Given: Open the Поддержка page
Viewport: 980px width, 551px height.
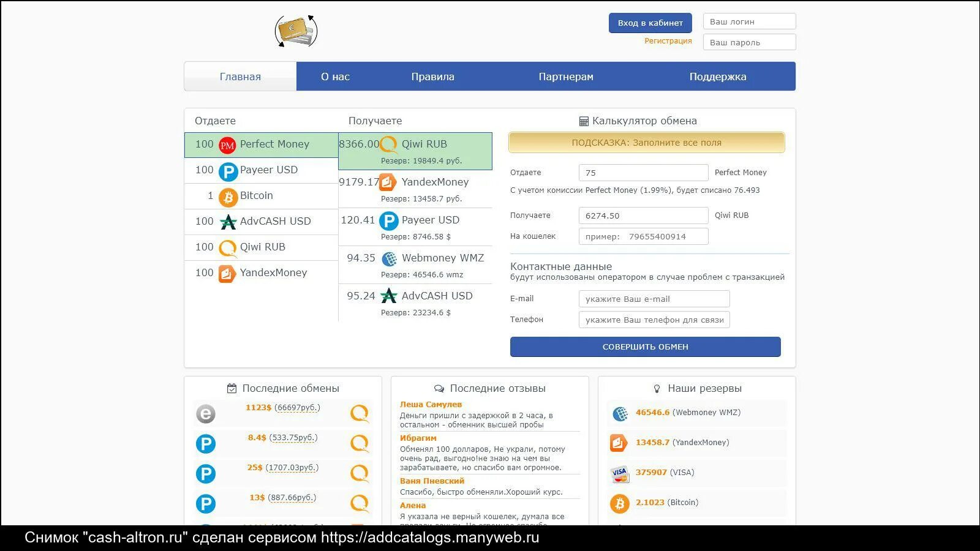Looking at the screenshot, I should (x=718, y=77).
